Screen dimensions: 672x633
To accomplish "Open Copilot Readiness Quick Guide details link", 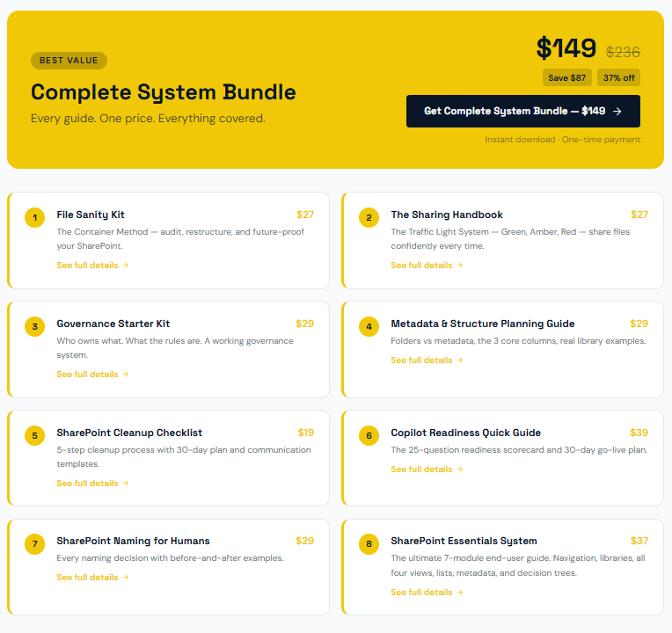I will [427, 469].
